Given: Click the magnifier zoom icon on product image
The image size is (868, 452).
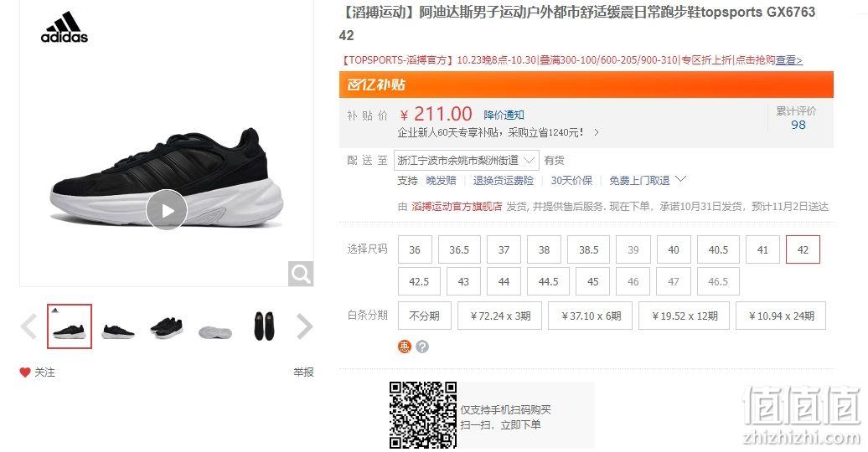Looking at the screenshot, I should point(301,274).
